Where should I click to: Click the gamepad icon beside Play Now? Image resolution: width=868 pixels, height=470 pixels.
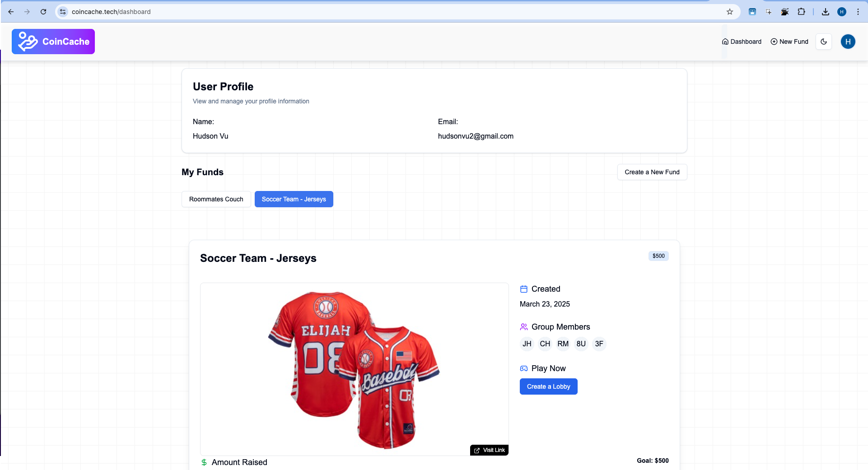[524, 368]
